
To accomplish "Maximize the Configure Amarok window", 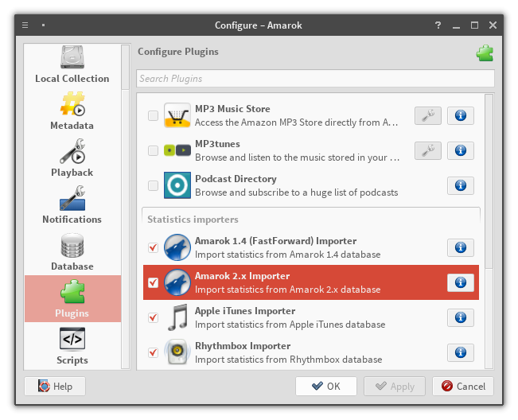I will coord(474,25).
